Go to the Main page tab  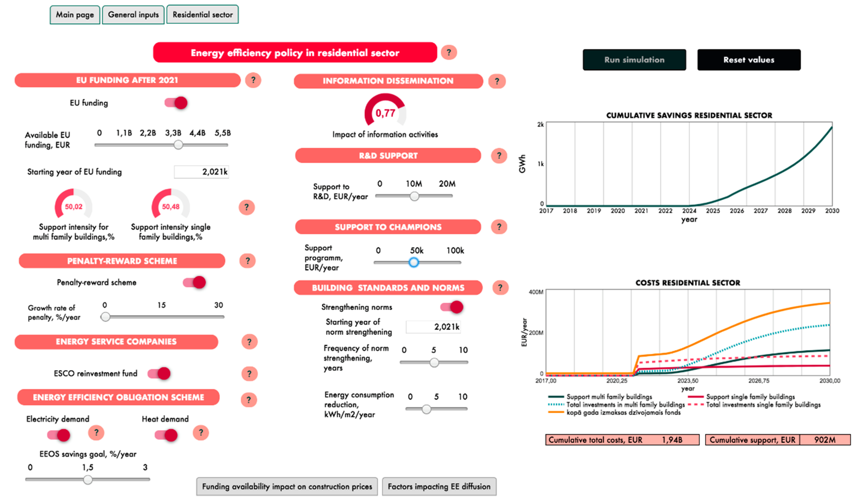coord(75,15)
